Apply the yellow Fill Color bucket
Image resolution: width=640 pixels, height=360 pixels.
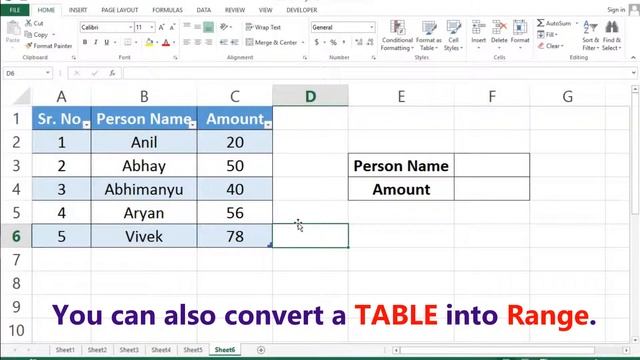[x=149, y=42]
